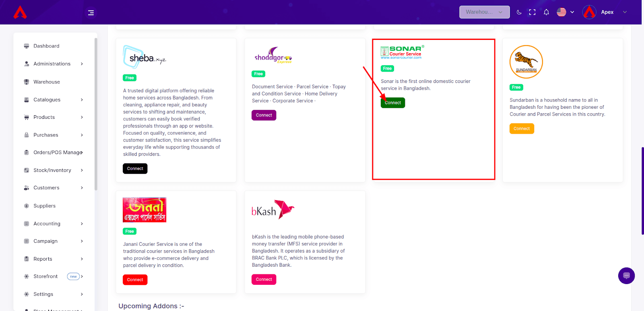
Task: Click the sidebar menu scrollbar
Action: coord(96,114)
